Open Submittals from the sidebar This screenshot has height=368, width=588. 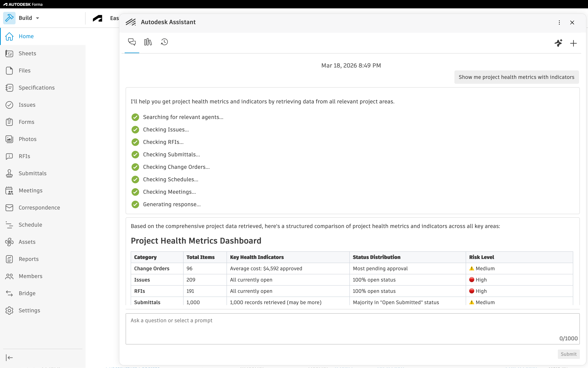click(x=43, y=173)
